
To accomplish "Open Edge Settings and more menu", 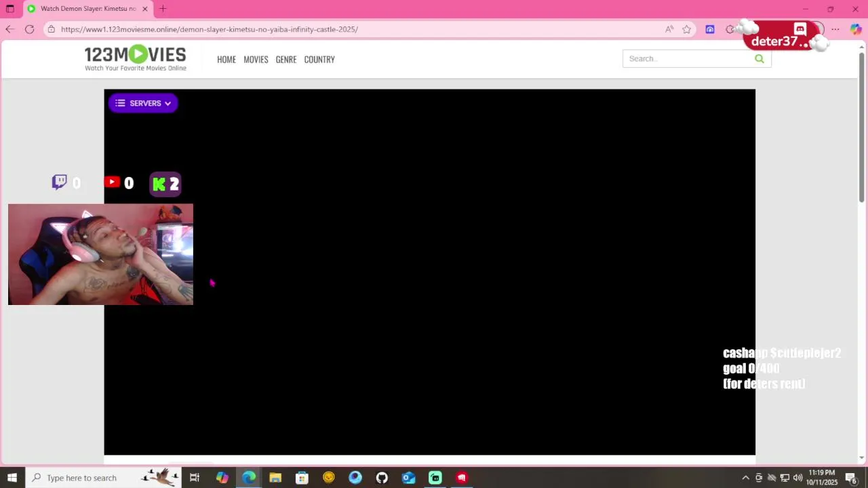I will point(835,29).
